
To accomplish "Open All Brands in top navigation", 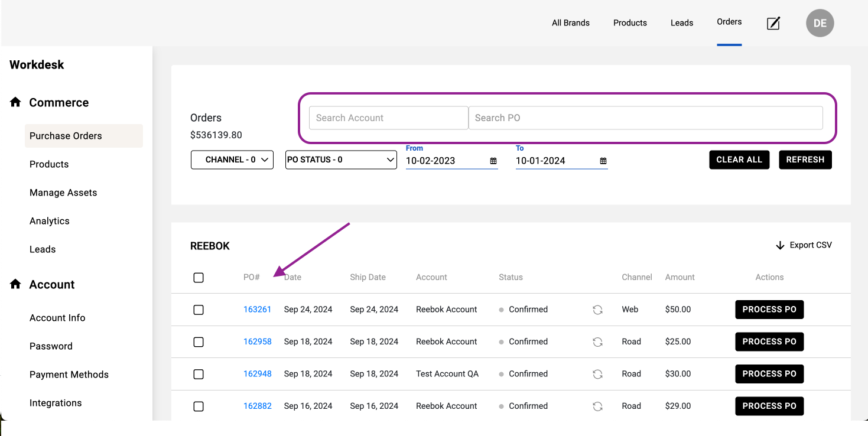I will [570, 23].
